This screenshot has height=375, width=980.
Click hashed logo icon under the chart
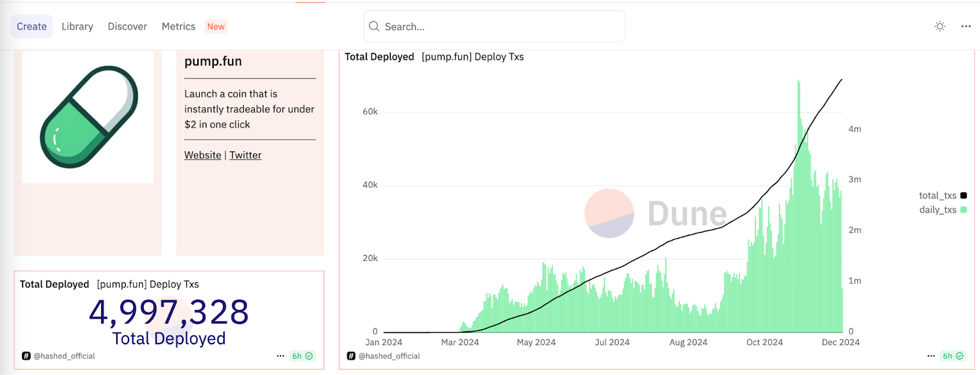351,356
